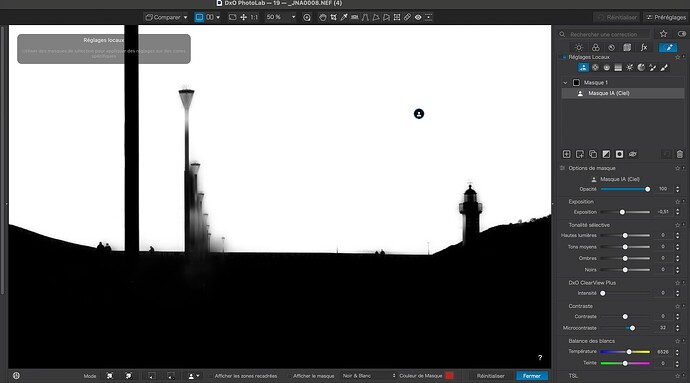
Task: Toggle favorites star filter in palette
Action: [x=664, y=34]
